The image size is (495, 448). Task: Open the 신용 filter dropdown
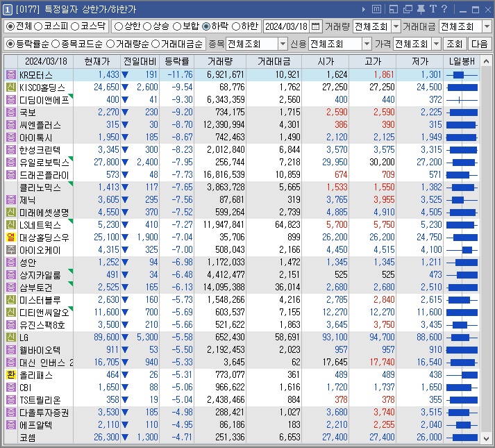coord(367,44)
